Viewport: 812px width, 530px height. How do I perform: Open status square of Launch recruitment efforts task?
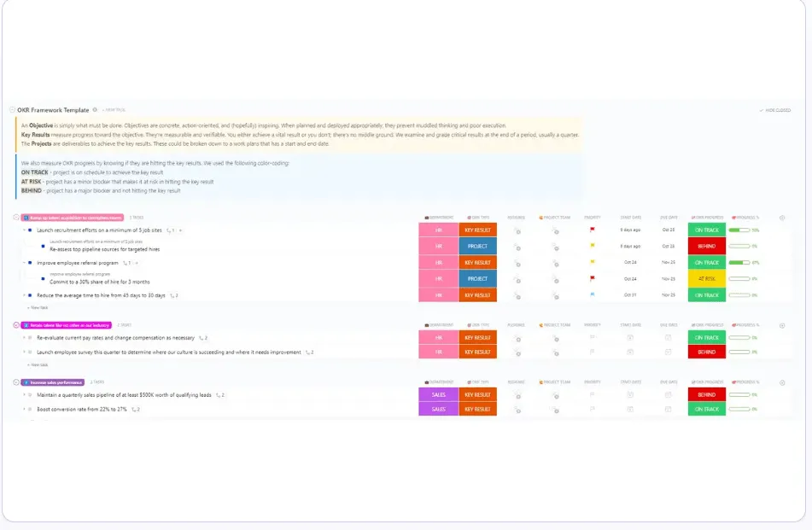30,230
